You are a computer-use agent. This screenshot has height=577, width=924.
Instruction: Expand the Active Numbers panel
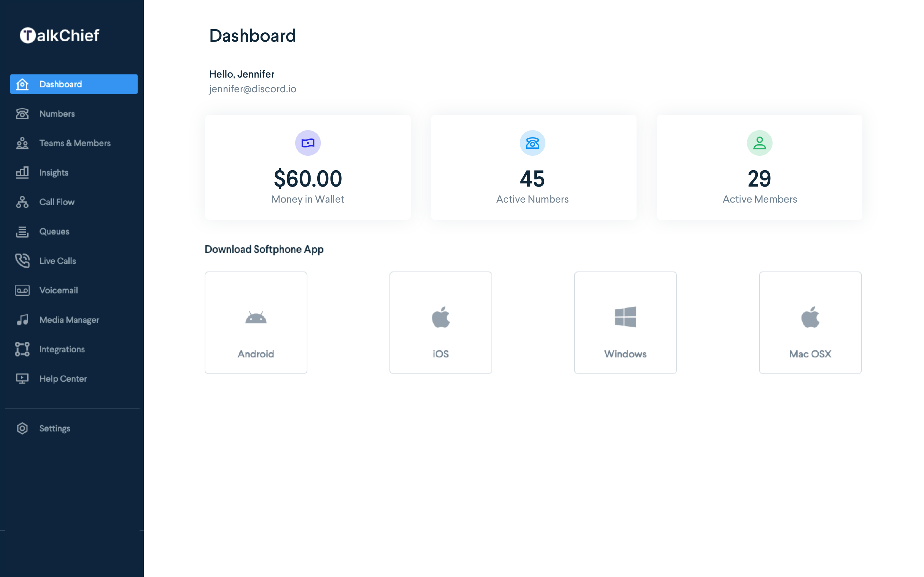pos(533,166)
